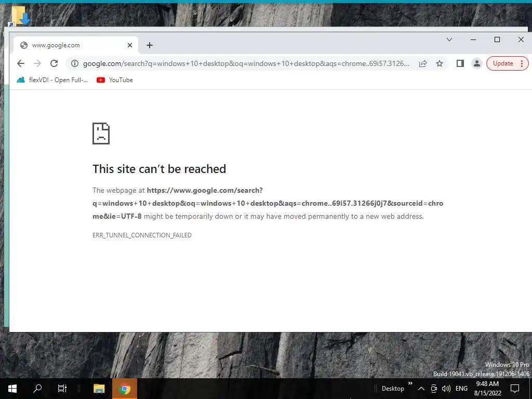Open Chrome three-dot menu

coord(522,63)
